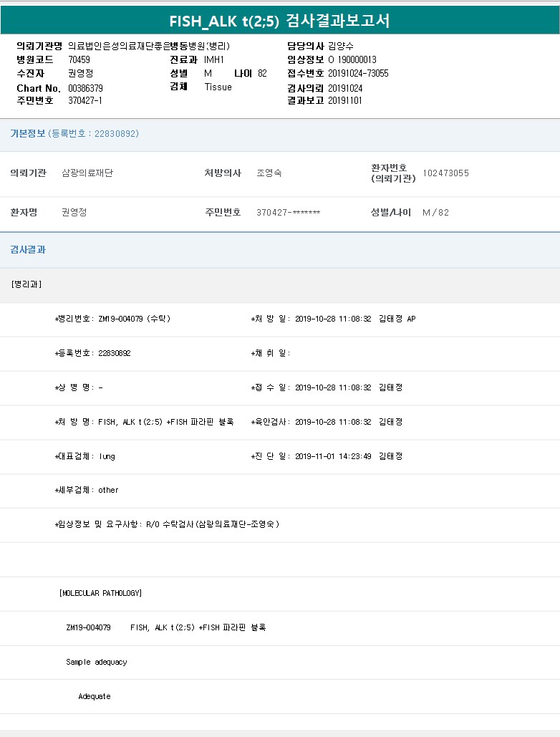The width and height of the screenshot is (560, 737).
Task: Click Chart No. value 00386379
Action: pyautogui.click(x=86, y=88)
